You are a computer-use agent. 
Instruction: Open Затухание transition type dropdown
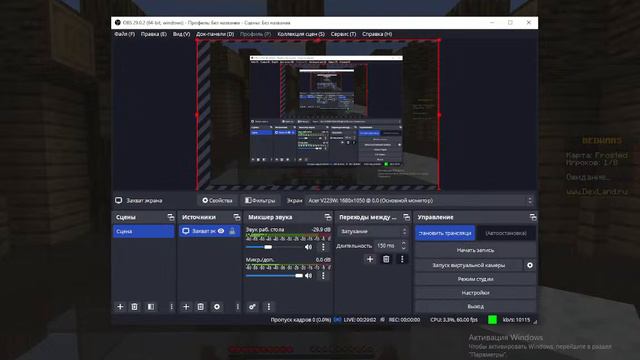click(x=373, y=231)
